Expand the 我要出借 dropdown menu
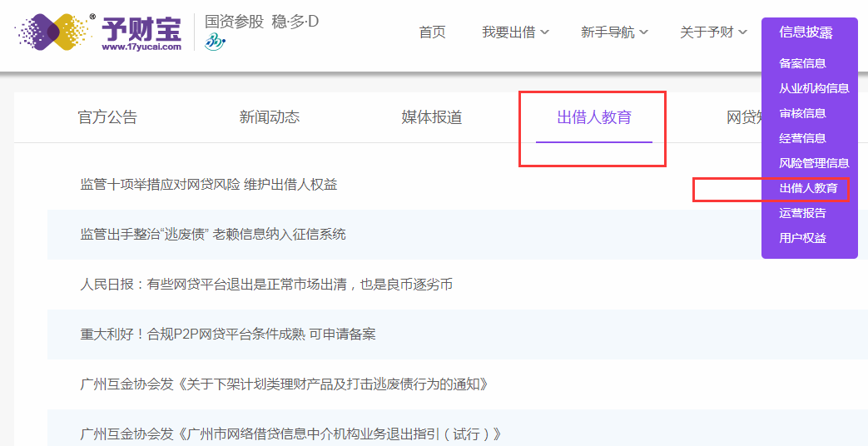The image size is (868, 446). point(515,32)
